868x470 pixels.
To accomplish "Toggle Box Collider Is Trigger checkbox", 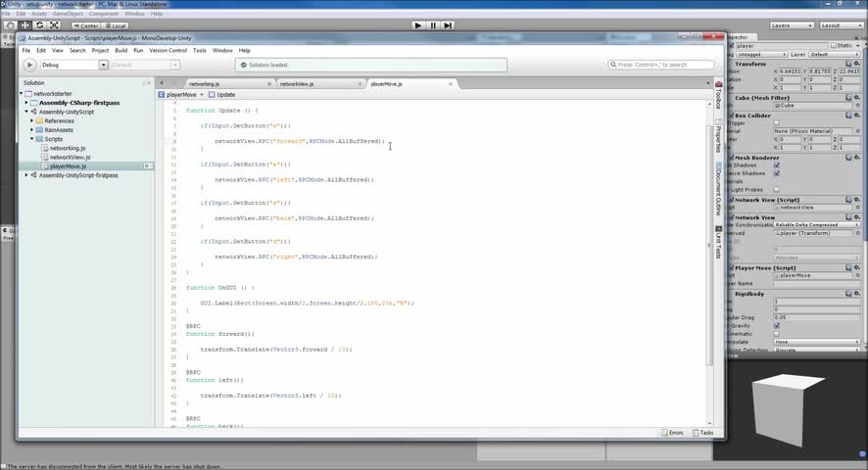I will tap(777, 123).
